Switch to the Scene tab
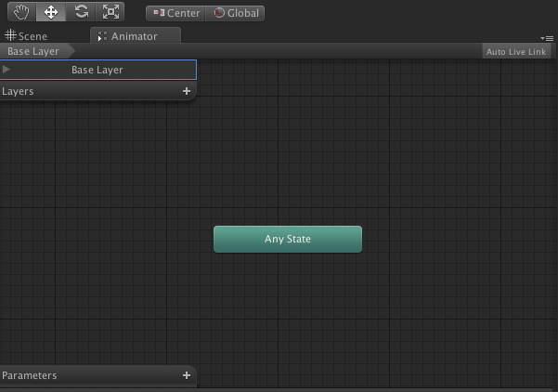Image resolution: width=558 pixels, height=392 pixels. 28,36
